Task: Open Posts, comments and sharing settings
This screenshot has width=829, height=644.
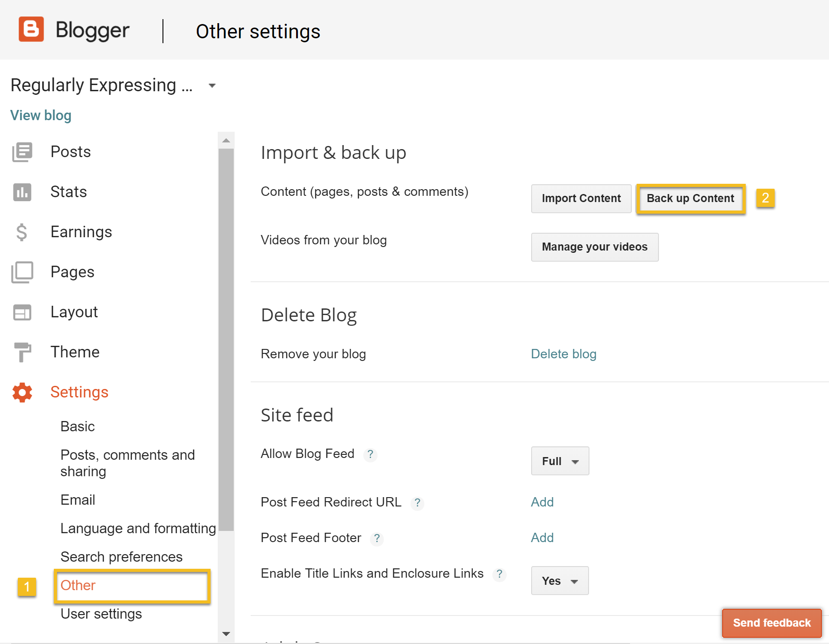Action: (x=127, y=463)
